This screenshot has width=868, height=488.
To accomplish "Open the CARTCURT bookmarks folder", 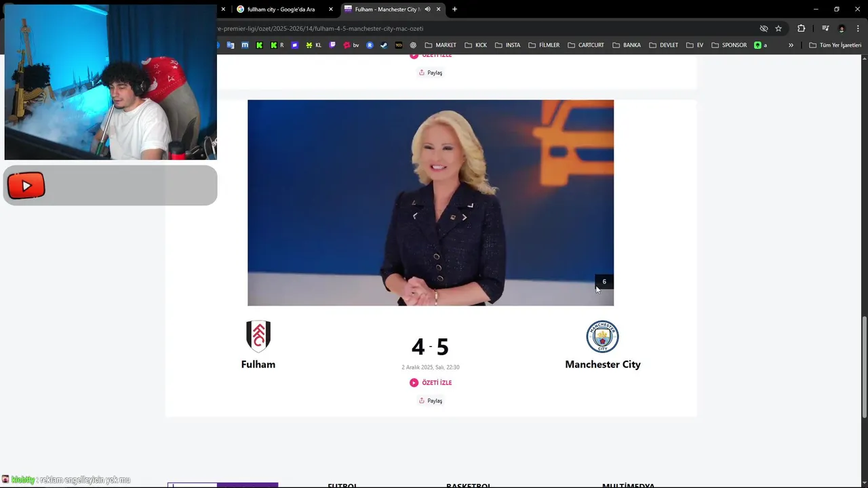I will [x=586, y=45].
